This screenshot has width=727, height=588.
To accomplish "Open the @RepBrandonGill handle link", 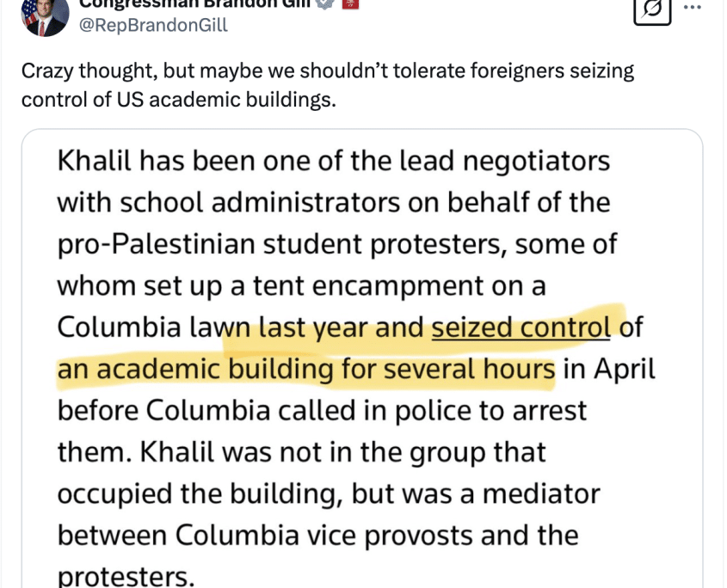I will coord(153,25).
